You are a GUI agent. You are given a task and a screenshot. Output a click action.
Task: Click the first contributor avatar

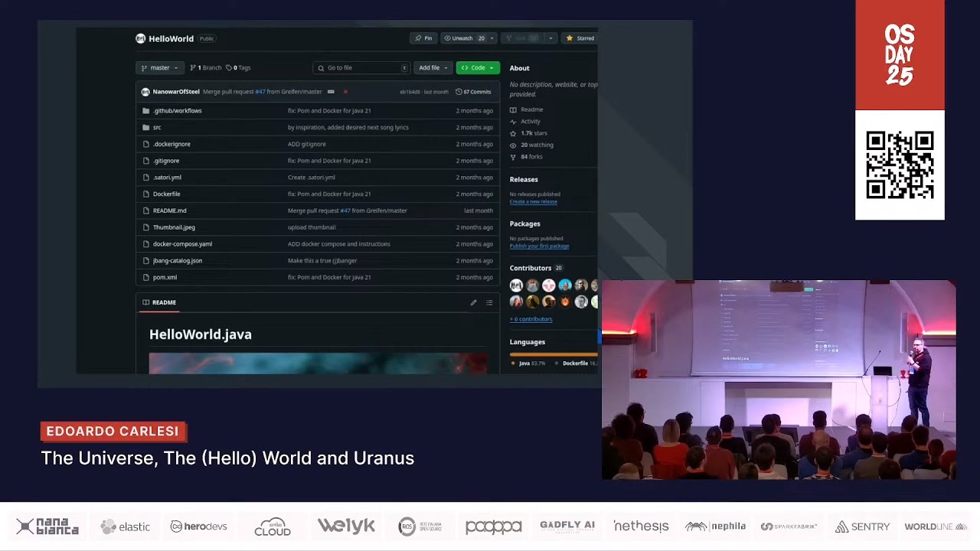516,285
